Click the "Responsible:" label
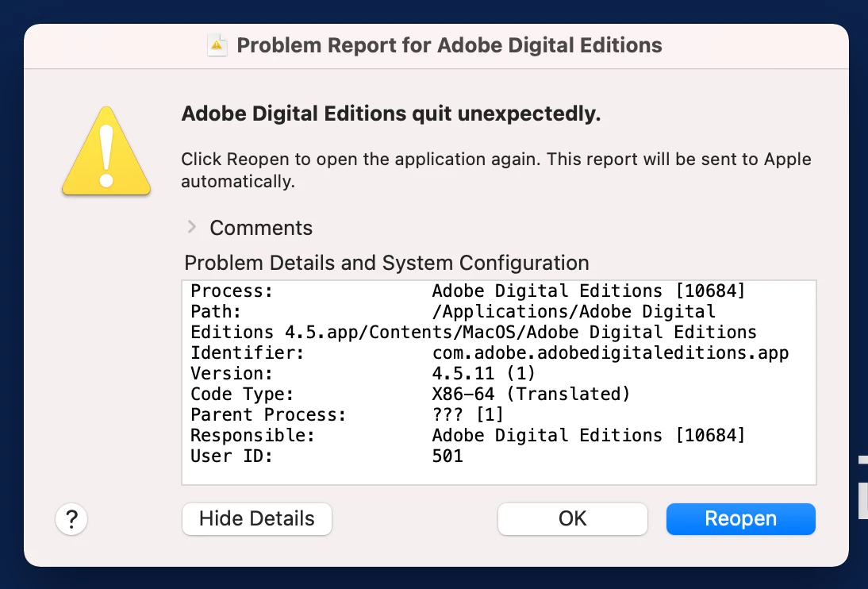This screenshot has width=868, height=589. tap(252, 436)
